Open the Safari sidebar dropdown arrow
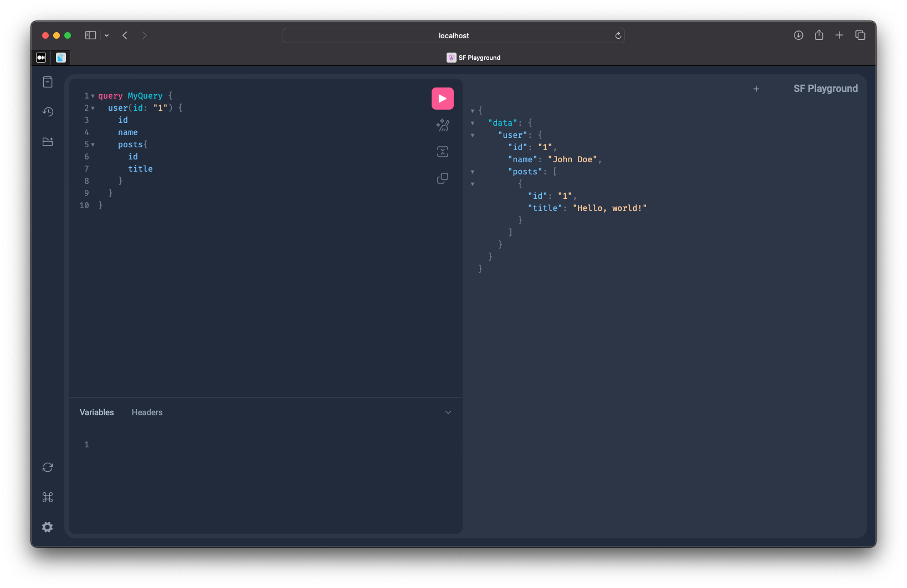 point(107,35)
